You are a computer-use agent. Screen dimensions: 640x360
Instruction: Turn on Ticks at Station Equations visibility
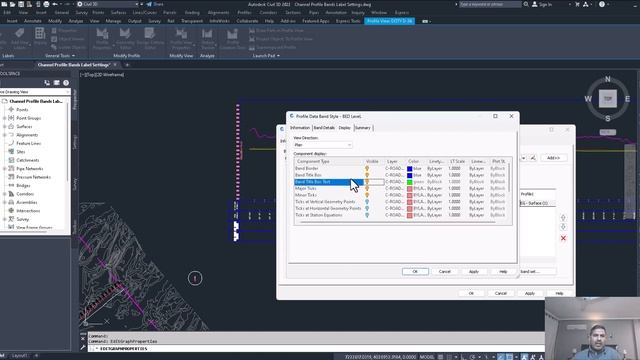(367, 215)
